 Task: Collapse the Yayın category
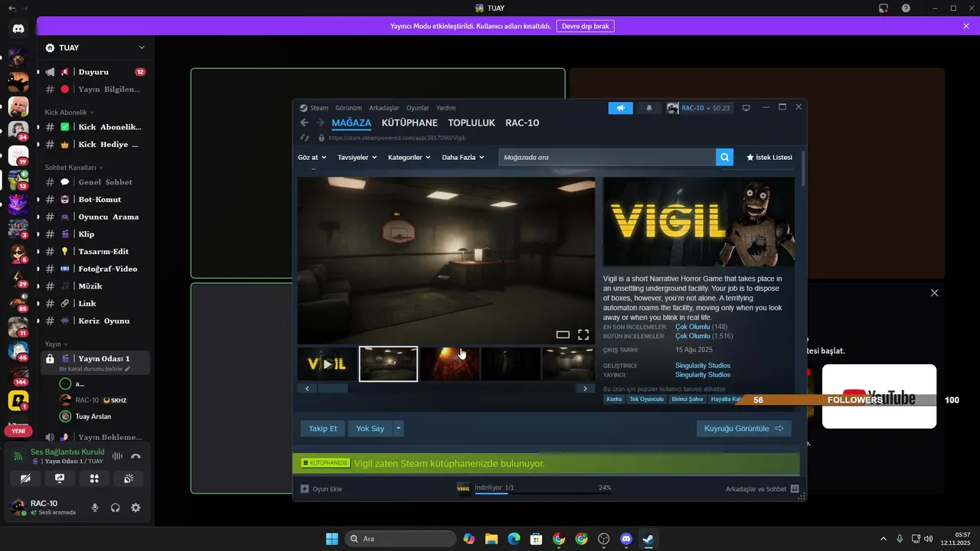pyautogui.click(x=56, y=344)
